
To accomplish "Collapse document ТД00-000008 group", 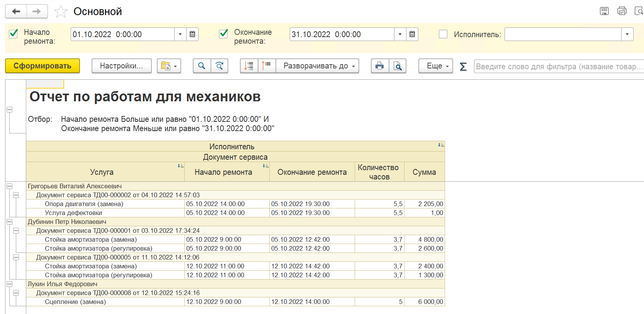I will pos(16,293).
